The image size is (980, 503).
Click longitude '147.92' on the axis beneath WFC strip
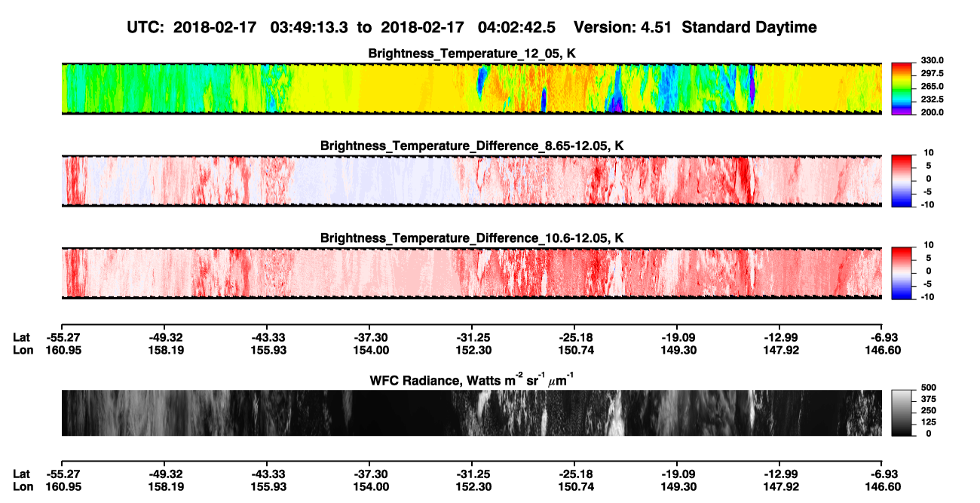[x=780, y=486]
